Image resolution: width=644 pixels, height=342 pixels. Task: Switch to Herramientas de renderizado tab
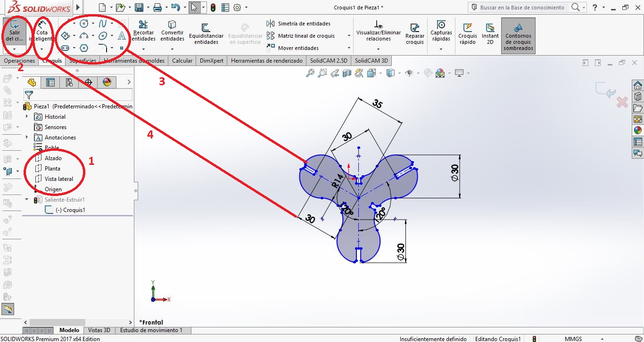(267, 61)
